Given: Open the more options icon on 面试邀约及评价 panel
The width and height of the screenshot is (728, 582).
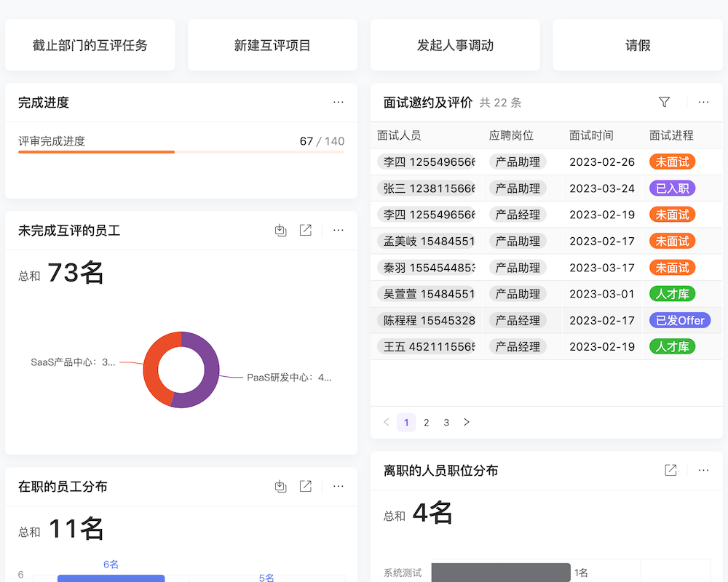Looking at the screenshot, I should 702,103.
